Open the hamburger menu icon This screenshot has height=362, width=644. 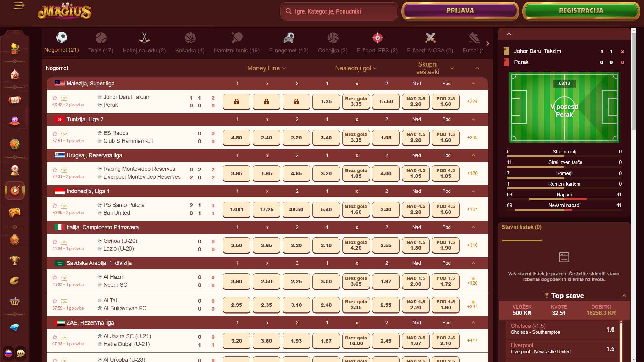[x=19, y=6]
